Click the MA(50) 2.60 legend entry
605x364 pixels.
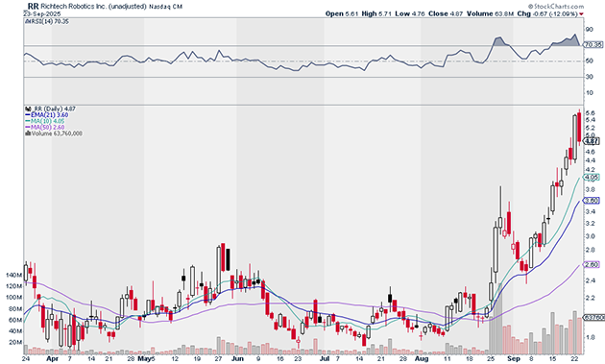point(48,128)
